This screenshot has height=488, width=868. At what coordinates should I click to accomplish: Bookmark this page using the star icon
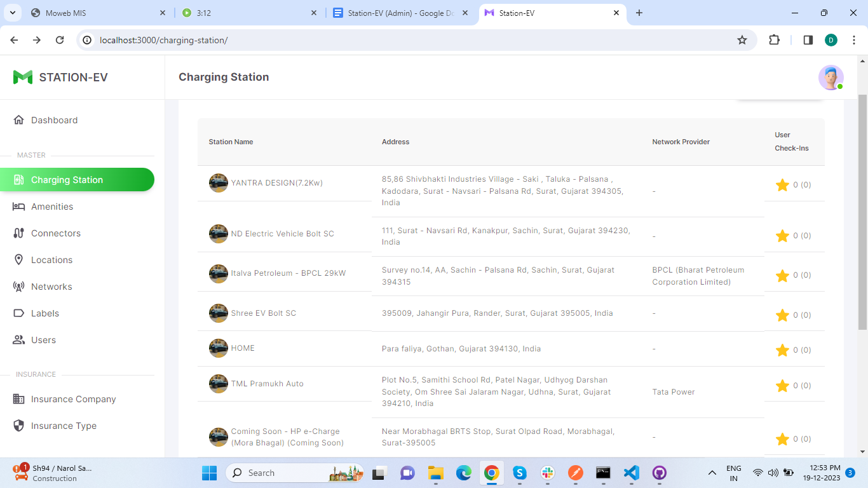[742, 40]
